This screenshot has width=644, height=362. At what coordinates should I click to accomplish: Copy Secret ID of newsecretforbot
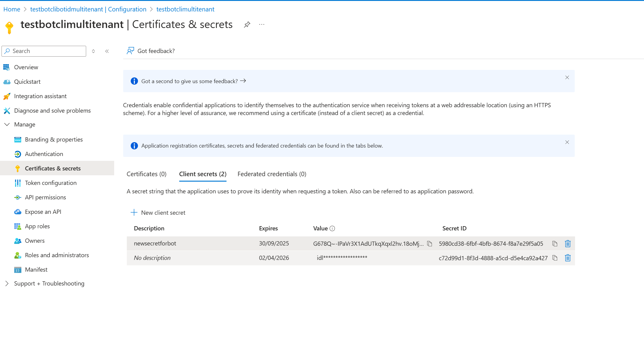pyautogui.click(x=555, y=244)
